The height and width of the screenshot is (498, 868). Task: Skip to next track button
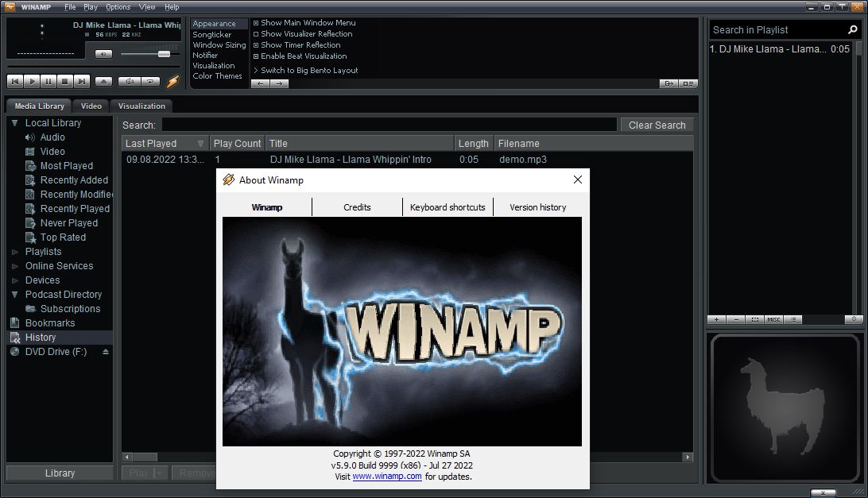pos(82,81)
